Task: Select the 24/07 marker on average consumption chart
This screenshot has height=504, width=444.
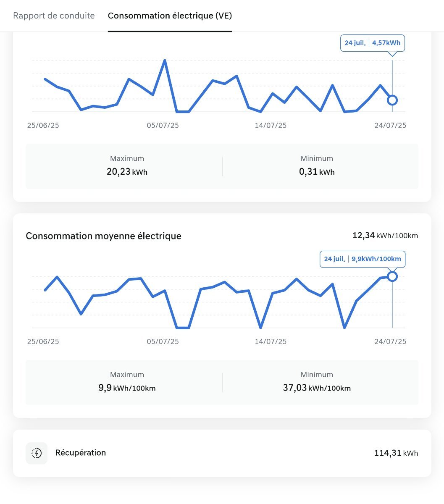Action: 392,276
